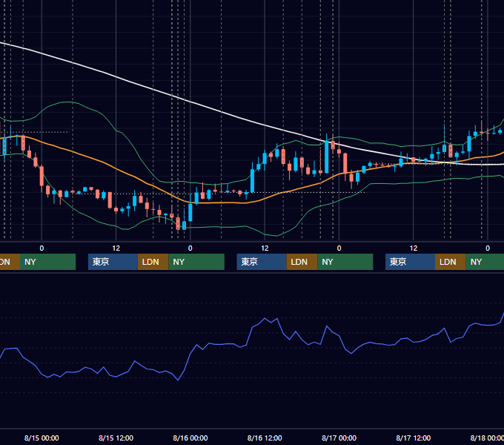Click the LDN session block on 8/16
Viewport: 504px width, 445px height.
(302, 262)
